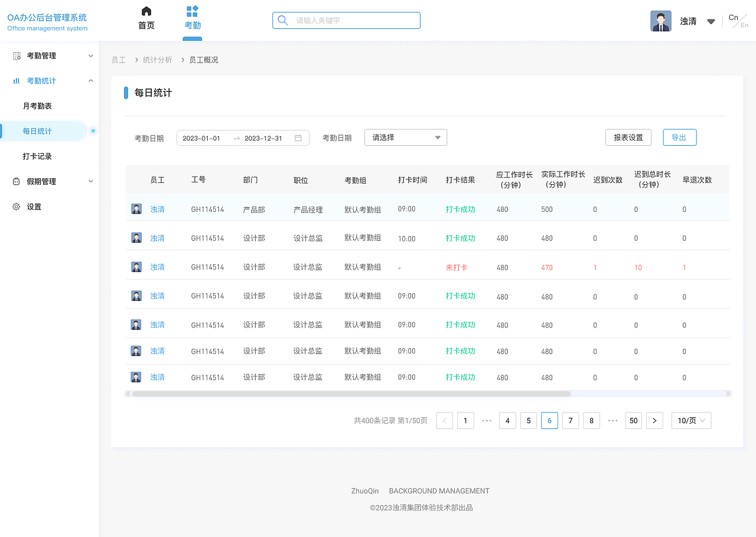
Task: Open the 10/页 page size dropdown
Action: coord(690,420)
